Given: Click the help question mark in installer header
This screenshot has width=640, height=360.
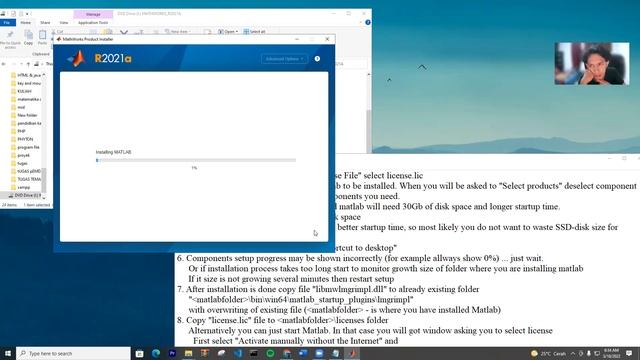Looking at the screenshot, I should click(317, 59).
